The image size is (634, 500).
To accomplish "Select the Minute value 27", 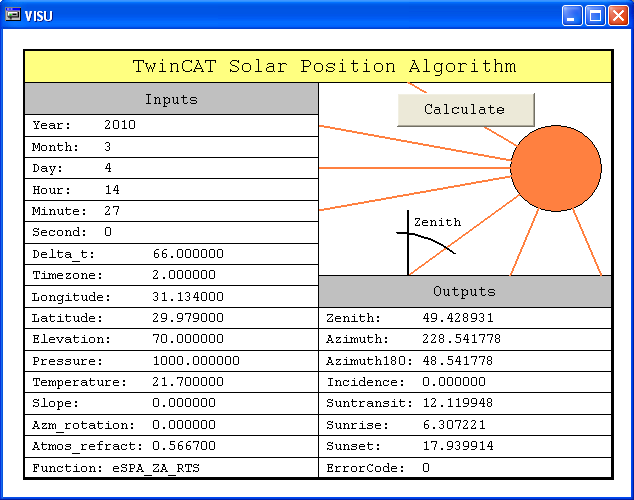I will point(112,211).
